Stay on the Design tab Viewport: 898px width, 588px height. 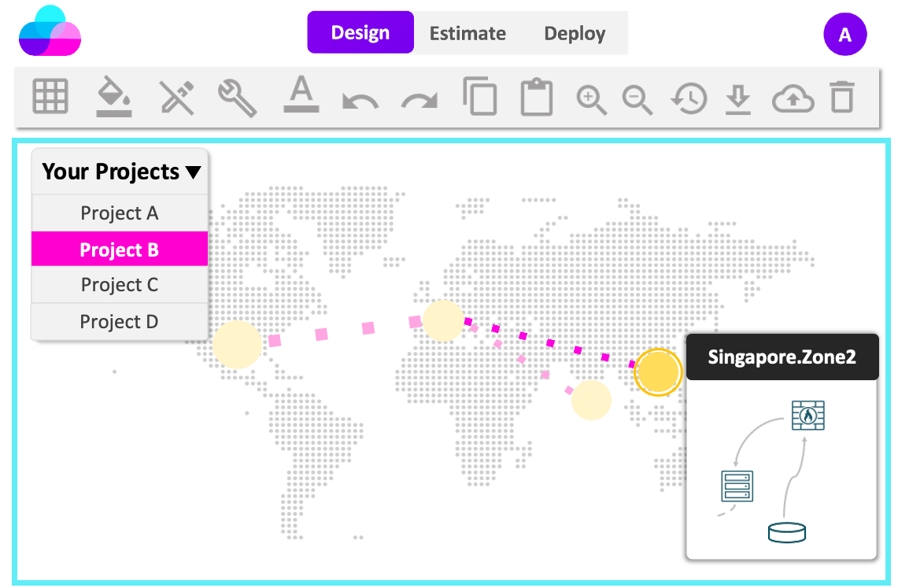click(x=360, y=32)
